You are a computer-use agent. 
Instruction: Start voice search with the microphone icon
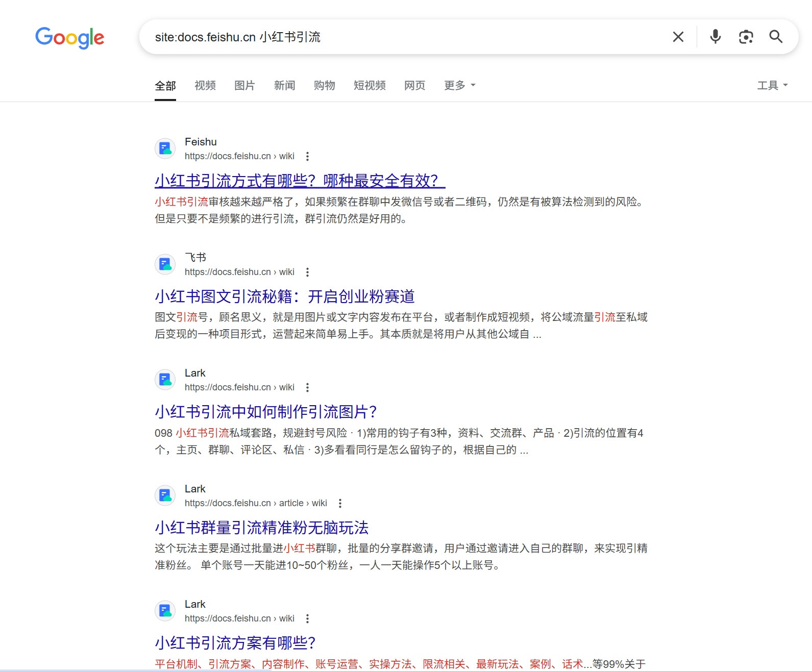pyautogui.click(x=716, y=37)
